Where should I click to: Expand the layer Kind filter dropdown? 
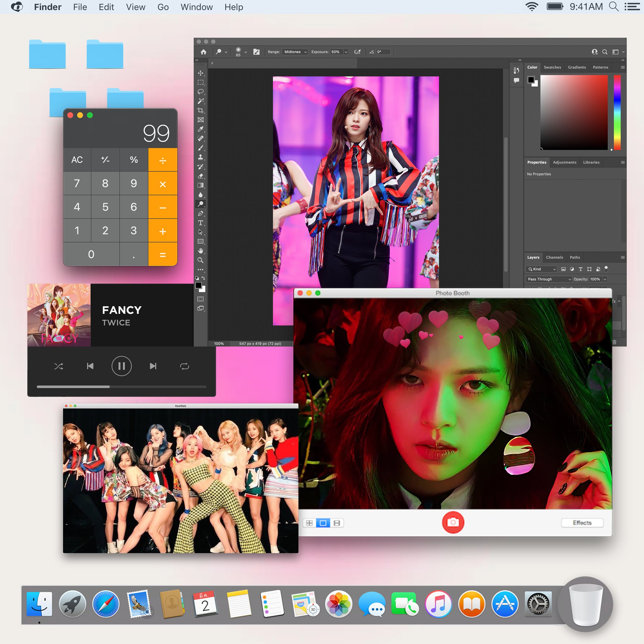click(x=542, y=269)
